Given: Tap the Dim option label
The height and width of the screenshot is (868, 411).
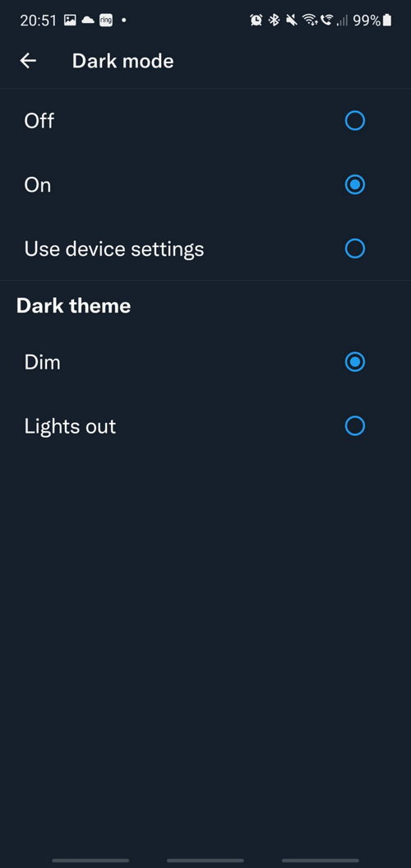Looking at the screenshot, I should click(42, 363).
